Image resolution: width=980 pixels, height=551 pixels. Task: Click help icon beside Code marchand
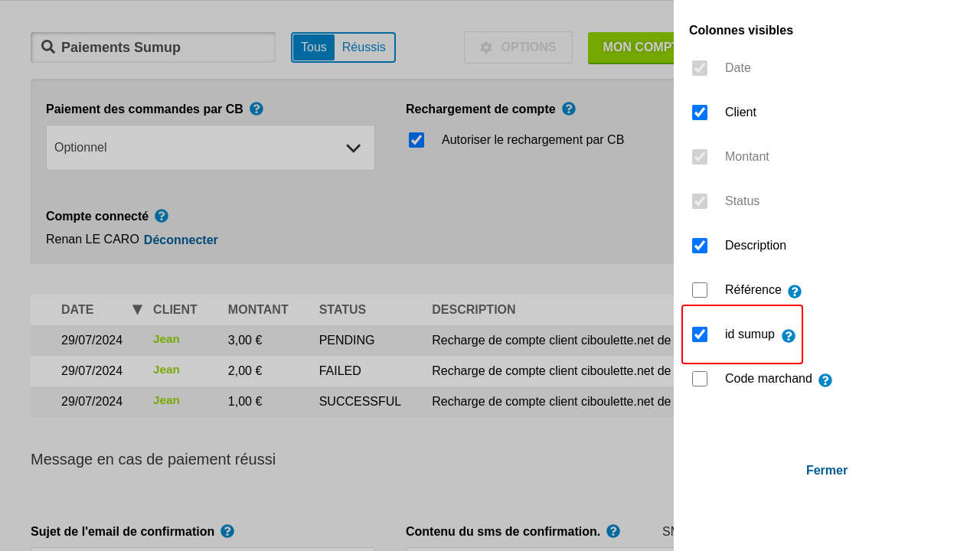825,380
